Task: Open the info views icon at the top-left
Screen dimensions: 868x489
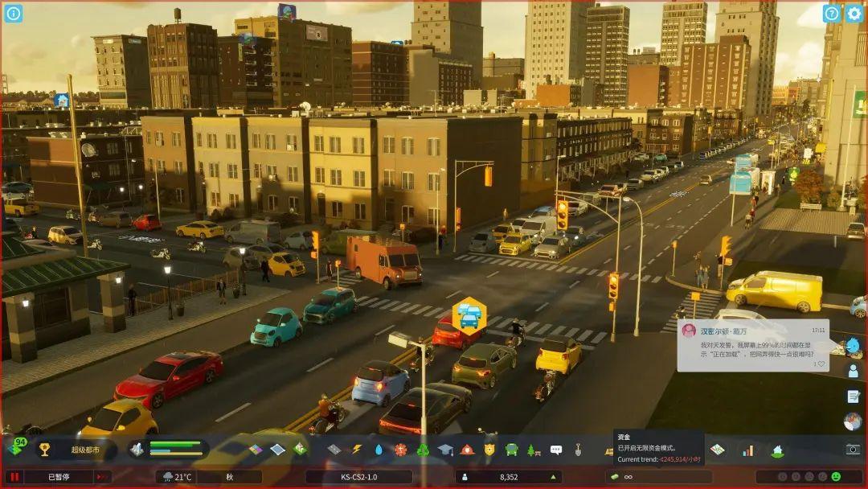Action: point(14,14)
